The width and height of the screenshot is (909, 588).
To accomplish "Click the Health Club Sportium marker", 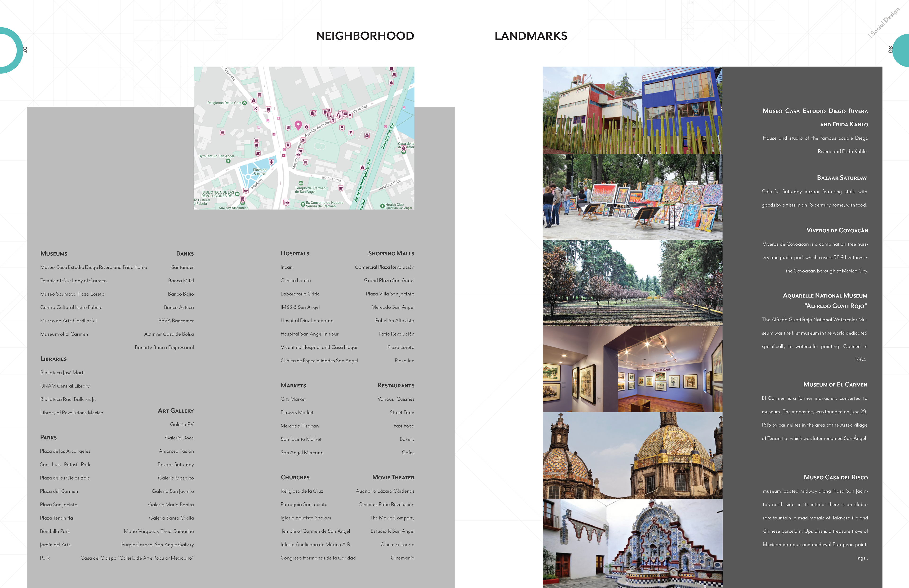I will (x=382, y=206).
